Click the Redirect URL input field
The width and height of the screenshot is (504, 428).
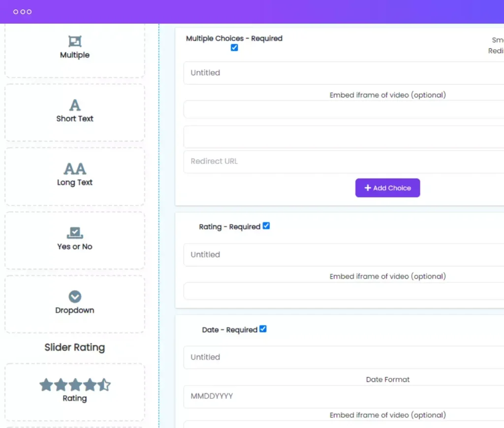(295, 161)
